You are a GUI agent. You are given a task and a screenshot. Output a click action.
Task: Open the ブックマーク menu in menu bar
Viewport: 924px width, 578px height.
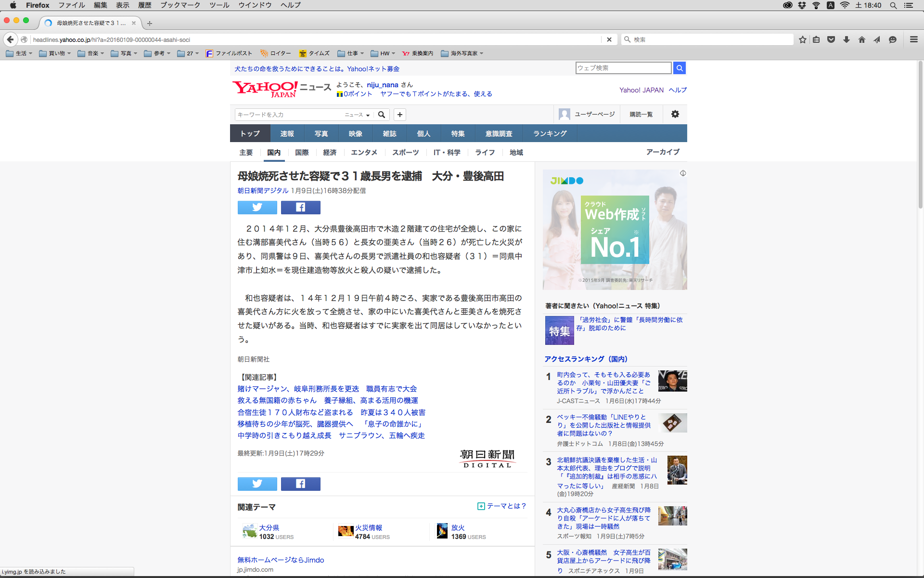[180, 5]
